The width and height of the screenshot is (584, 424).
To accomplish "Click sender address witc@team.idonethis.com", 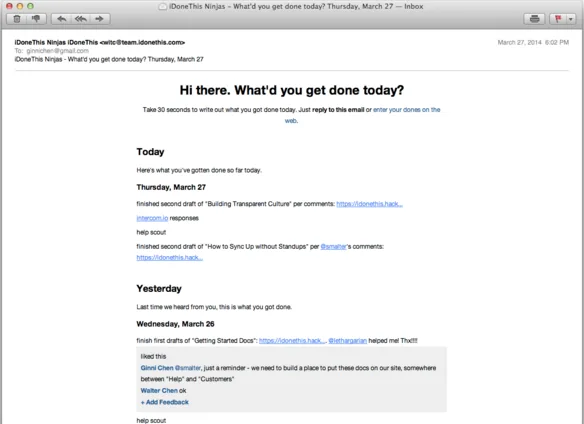I will coord(142,42).
